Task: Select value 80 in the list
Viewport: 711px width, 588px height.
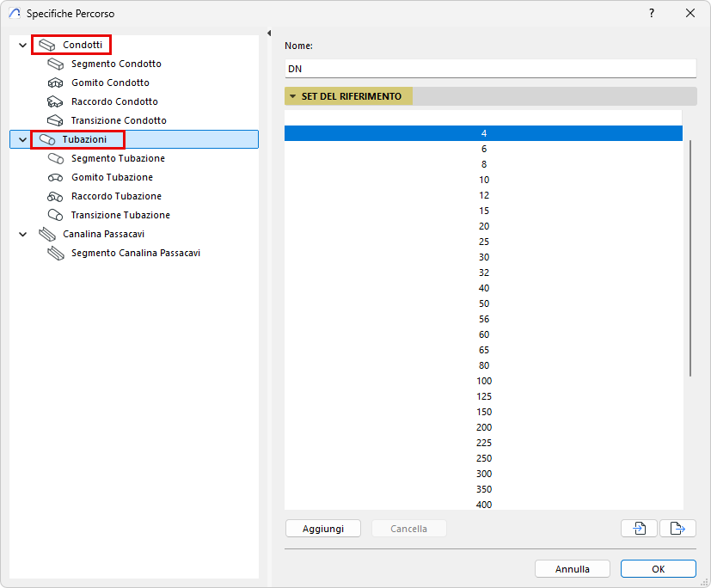Action: (x=483, y=365)
